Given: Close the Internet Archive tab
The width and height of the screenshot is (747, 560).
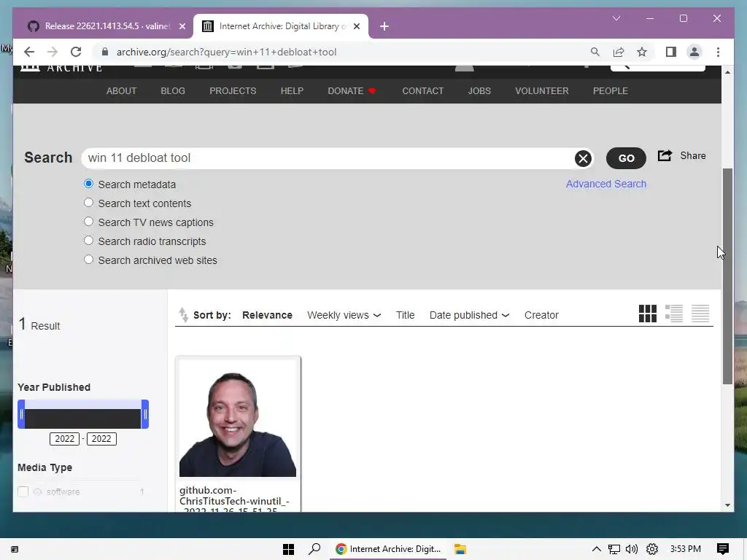Looking at the screenshot, I should (x=356, y=27).
